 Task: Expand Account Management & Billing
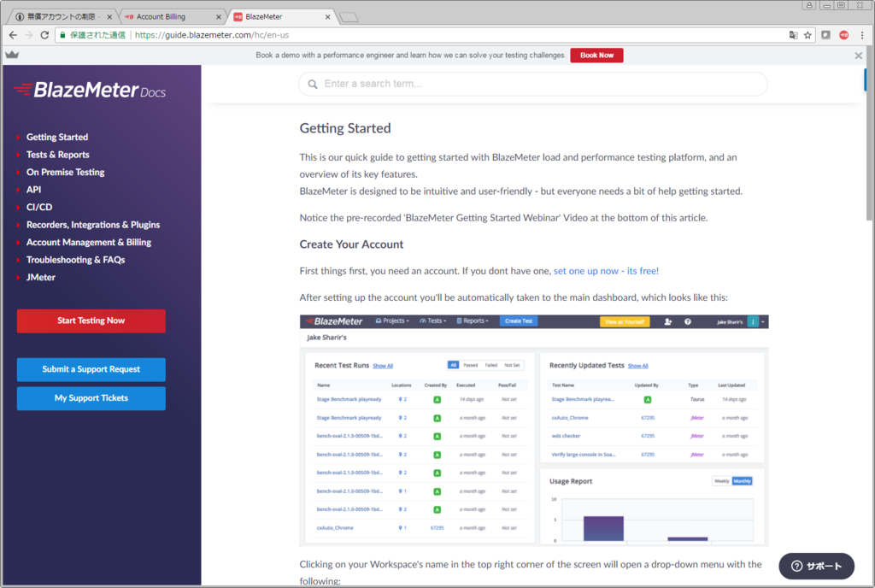point(88,242)
